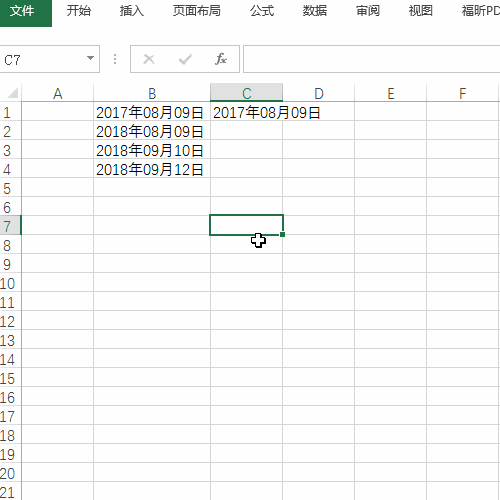Switch to the 数据 ribbon tab
Image resolution: width=500 pixels, height=500 pixels.
click(x=315, y=11)
